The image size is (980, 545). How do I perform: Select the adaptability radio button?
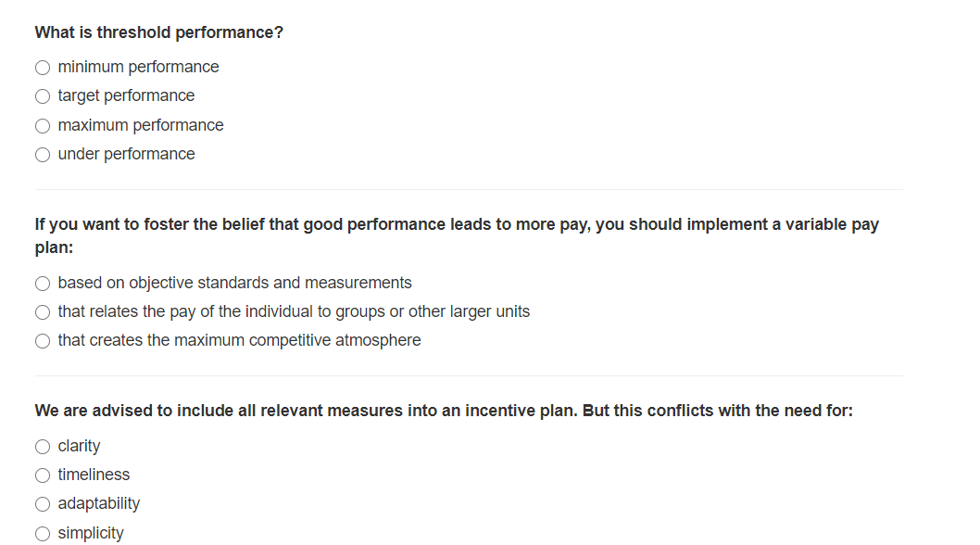[43, 503]
